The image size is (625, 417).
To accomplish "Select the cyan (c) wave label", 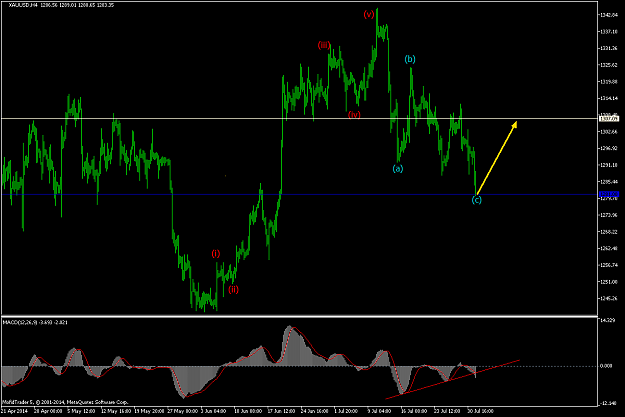I will point(477,200).
